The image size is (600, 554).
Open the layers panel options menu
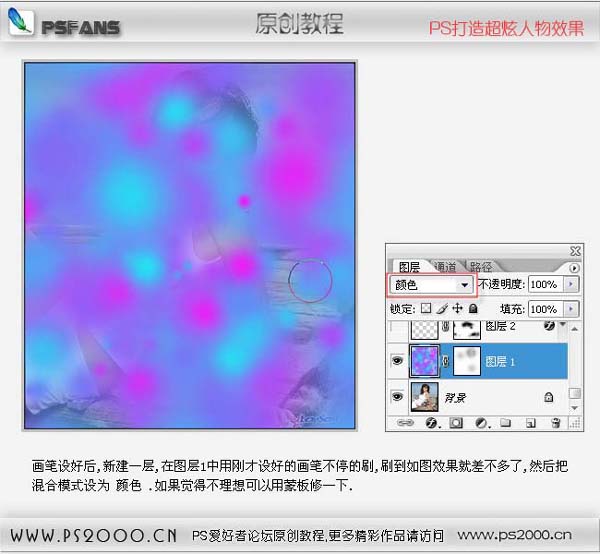pos(574,268)
